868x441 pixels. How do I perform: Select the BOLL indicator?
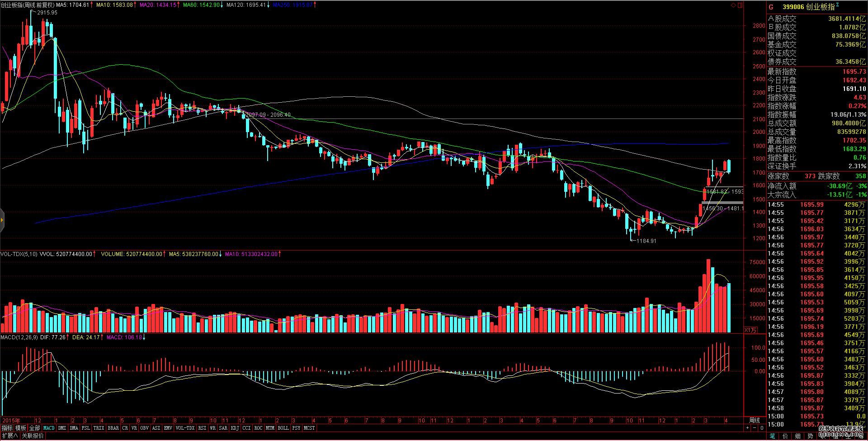point(283,428)
